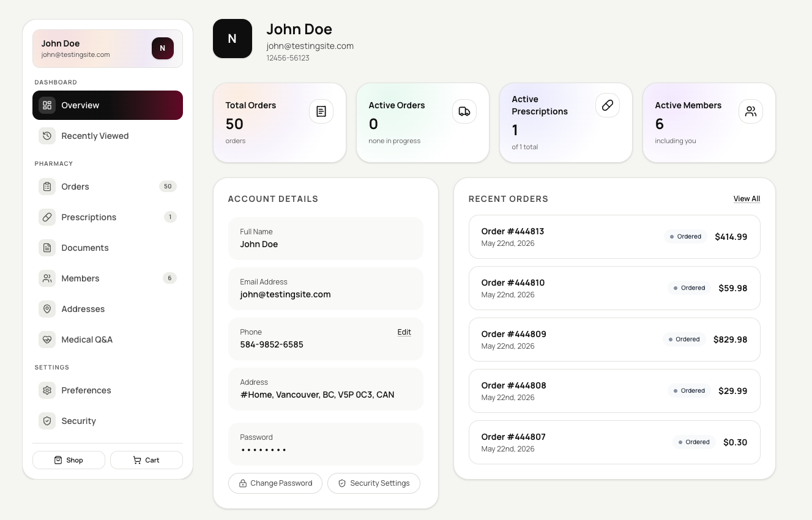
Task: Open Preferences settings
Action: pos(108,390)
